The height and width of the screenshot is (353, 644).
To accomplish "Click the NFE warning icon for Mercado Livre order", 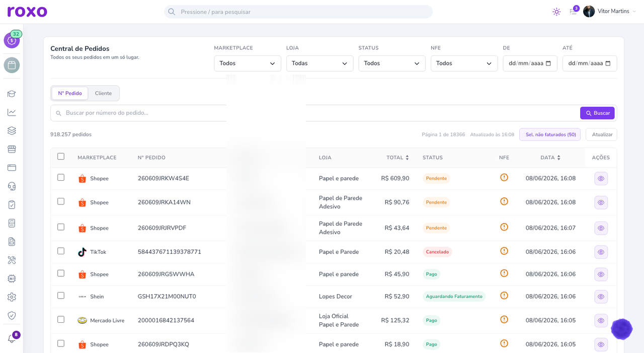I will [x=504, y=320].
